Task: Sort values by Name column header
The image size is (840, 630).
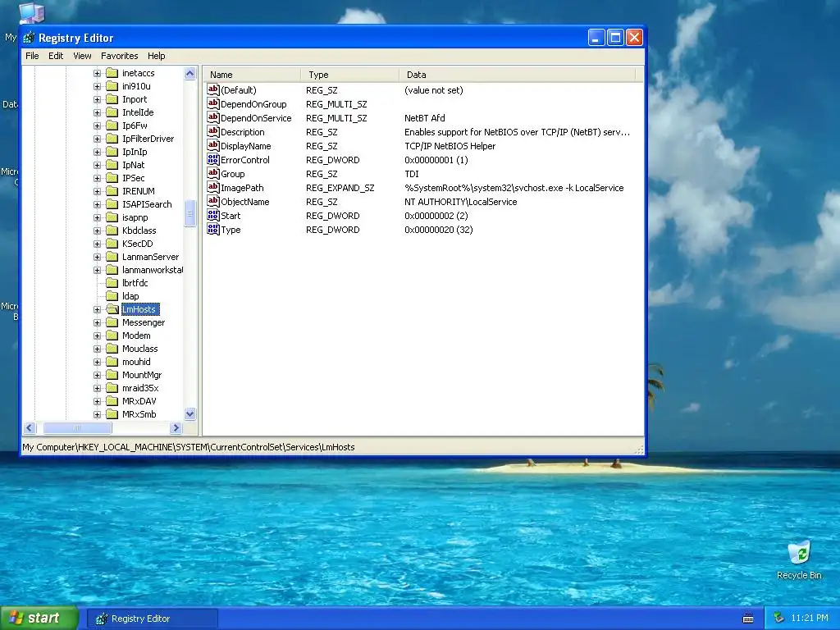Action: click(x=252, y=75)
